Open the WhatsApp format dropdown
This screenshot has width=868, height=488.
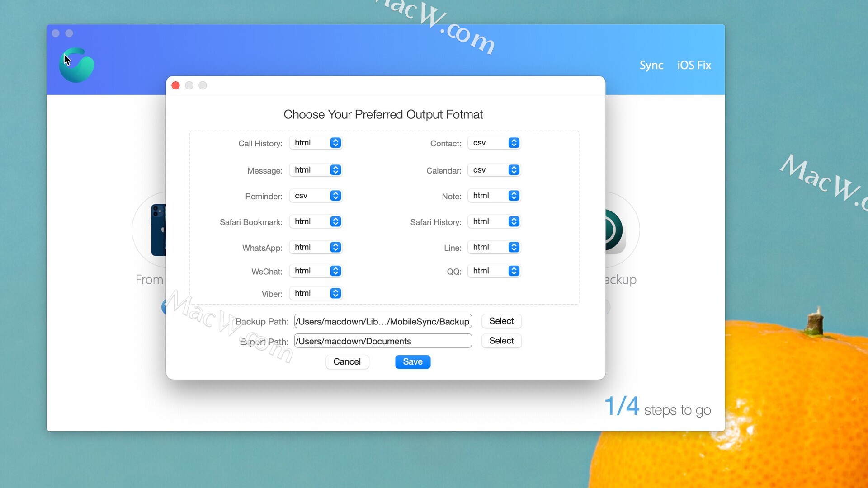pos(316,247)
